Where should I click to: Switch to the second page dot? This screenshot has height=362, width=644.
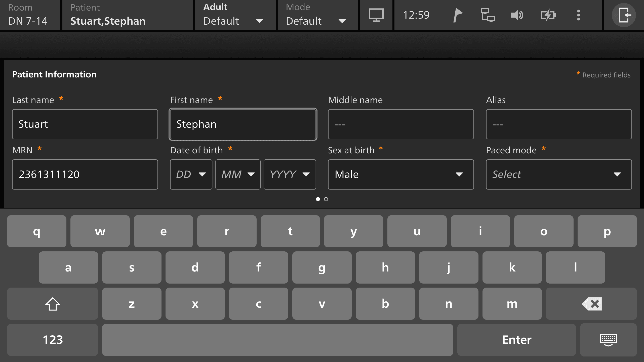click(x=326, y=199)
